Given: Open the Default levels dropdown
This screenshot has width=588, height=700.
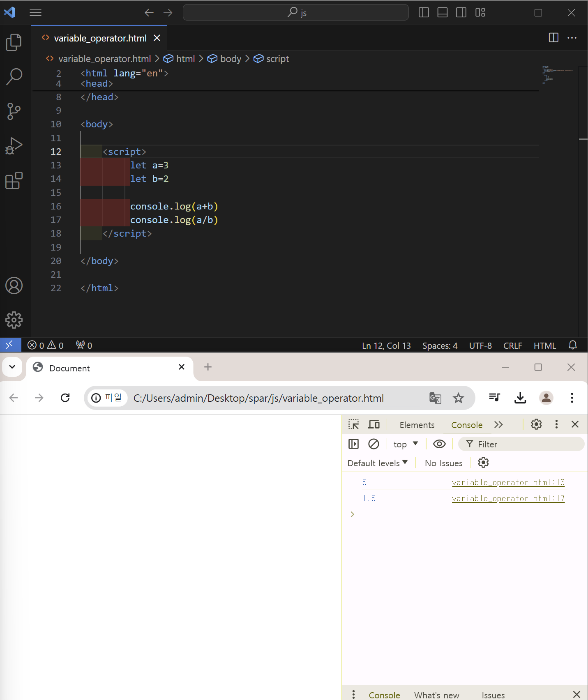Looking at the screenshot, I should click(378, 463).
